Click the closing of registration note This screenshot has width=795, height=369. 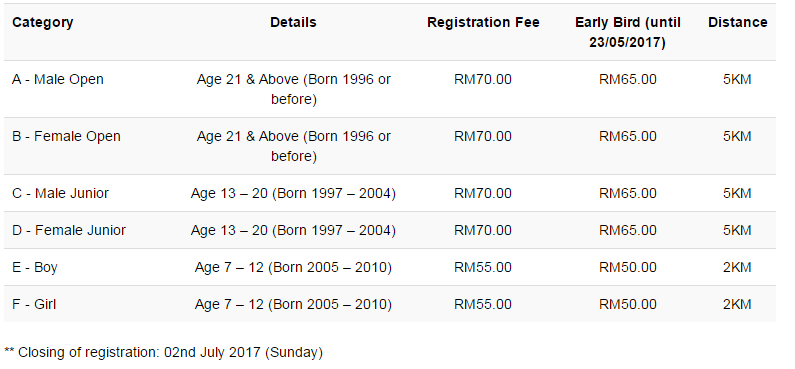coord(163,352)
